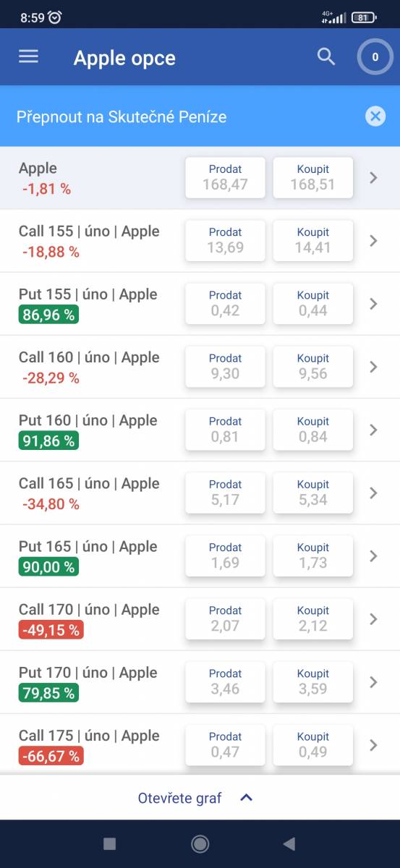The image size is (400, 868).
Task: Tap the Přepnout na Skutečné Peníze text
Action: point(122,116)
